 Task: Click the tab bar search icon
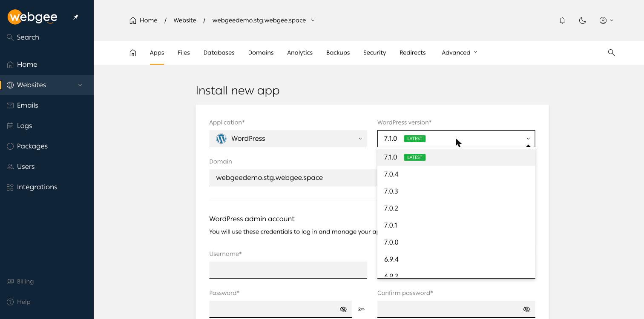coord(612,53)
